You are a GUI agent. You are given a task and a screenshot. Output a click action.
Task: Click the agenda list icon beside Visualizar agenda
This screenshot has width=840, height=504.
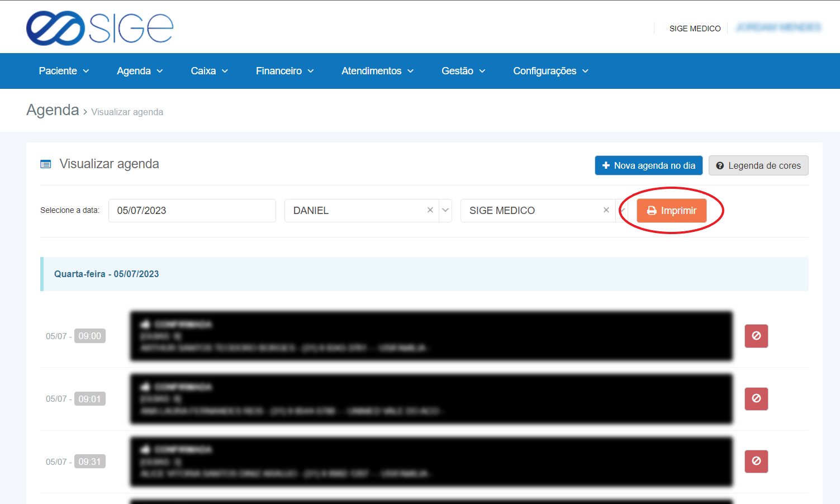coord(46,164)
